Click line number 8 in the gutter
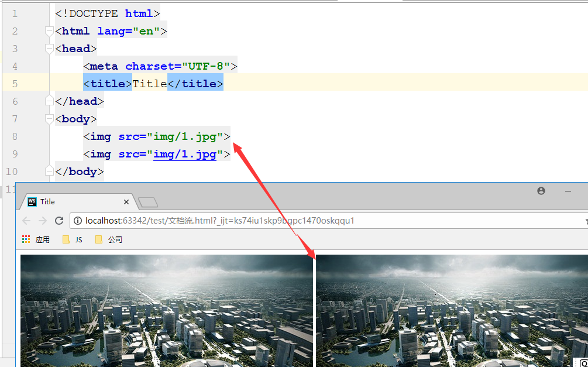588x367 pixels. click(x=14, y=136)
